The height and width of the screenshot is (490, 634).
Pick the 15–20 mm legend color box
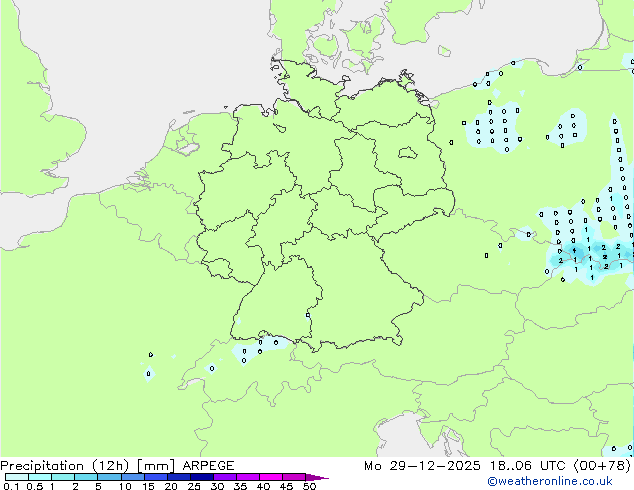(155, 477)
